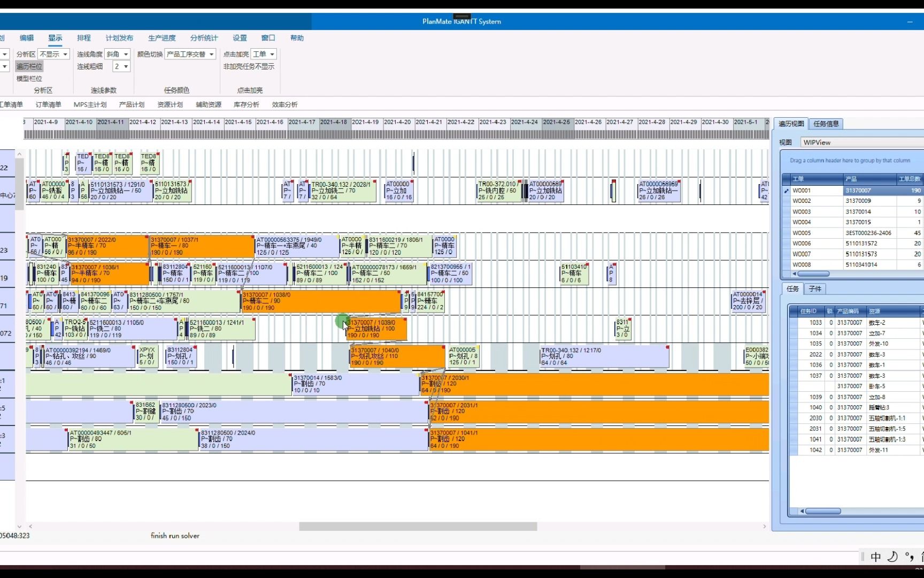
Task: Select the WO005 row in work order table
Action: [857, 233]
